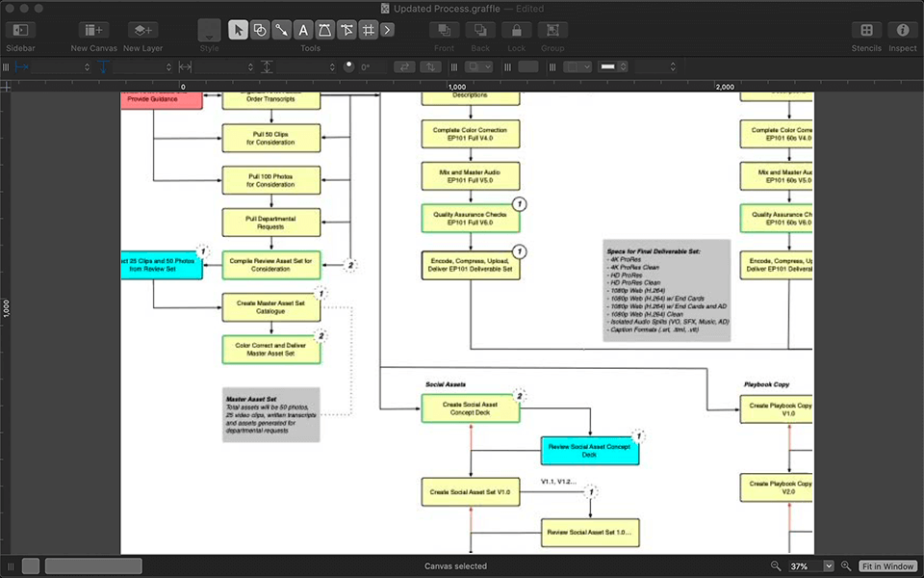Select the Point Editor tool
This screenshot has width=924, height=578.
(x=346, y=30)
